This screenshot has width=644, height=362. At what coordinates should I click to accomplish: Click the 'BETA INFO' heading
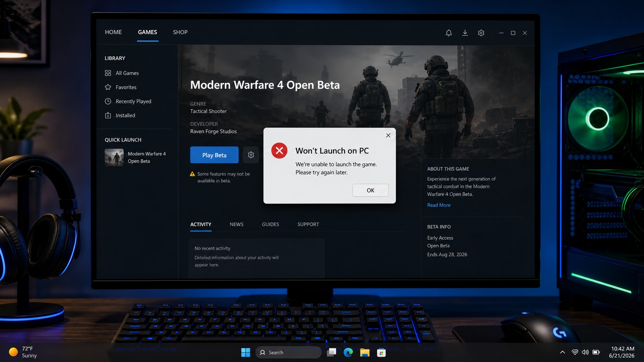tap(439, 227)
